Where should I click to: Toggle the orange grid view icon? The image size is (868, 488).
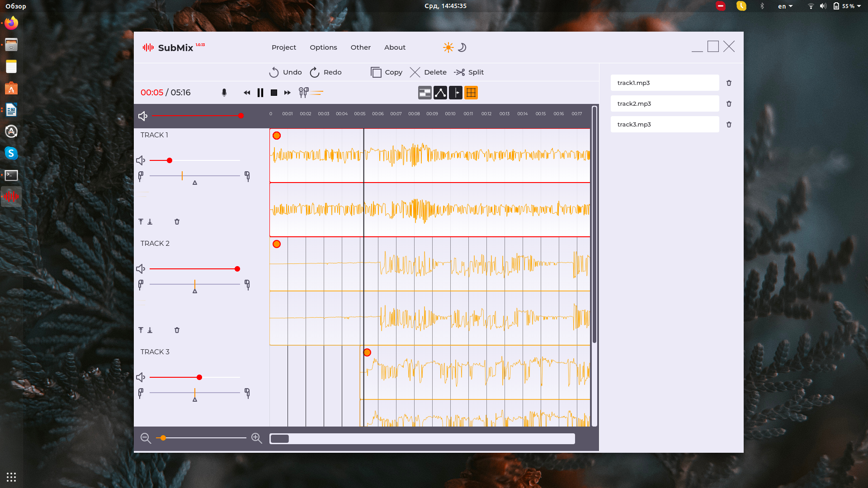point(471,93)
